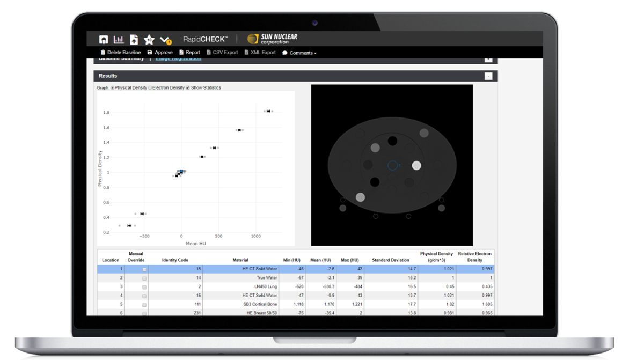This screenshot has width=644, height=360.
Task: Click the Standard Deviation column header
Action: pos(391,260)
